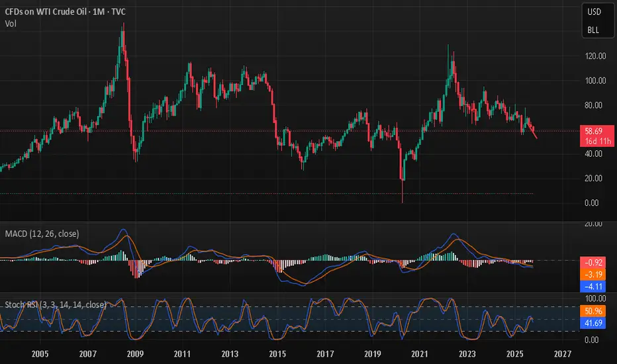Click the 2009 year label on time axis

pos(135,354)
